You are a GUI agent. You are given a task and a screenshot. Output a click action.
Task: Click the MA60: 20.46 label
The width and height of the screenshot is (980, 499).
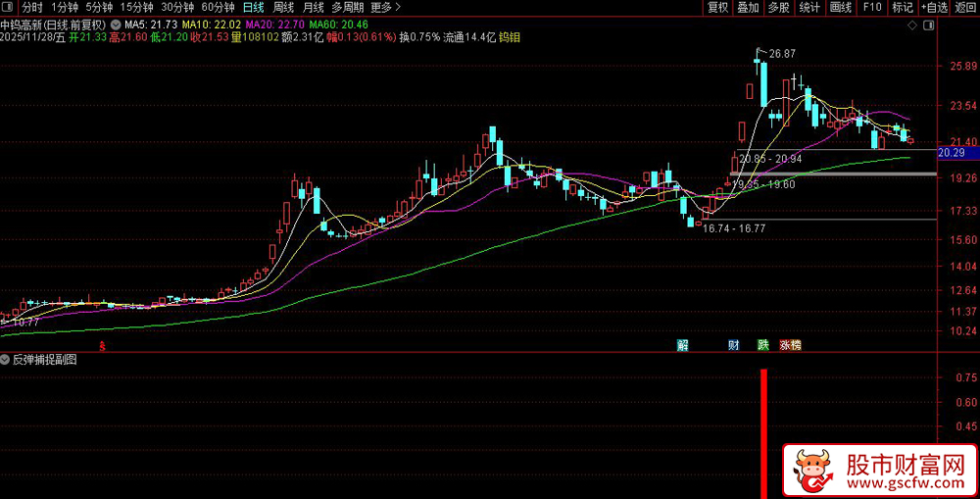338,25
